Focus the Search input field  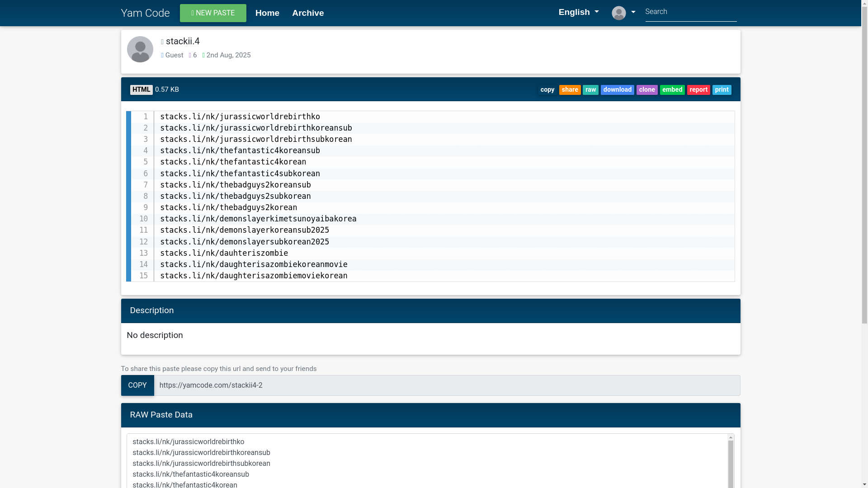[x=691, y=12]
